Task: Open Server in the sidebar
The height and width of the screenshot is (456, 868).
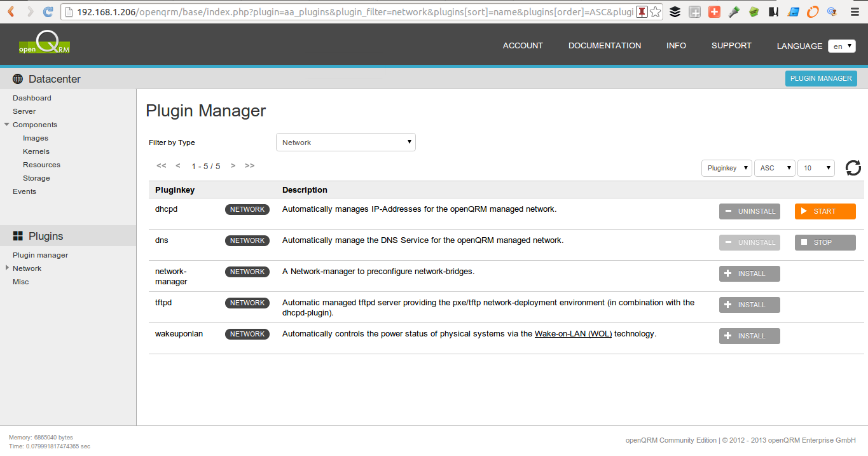Action: coord(24,111)
